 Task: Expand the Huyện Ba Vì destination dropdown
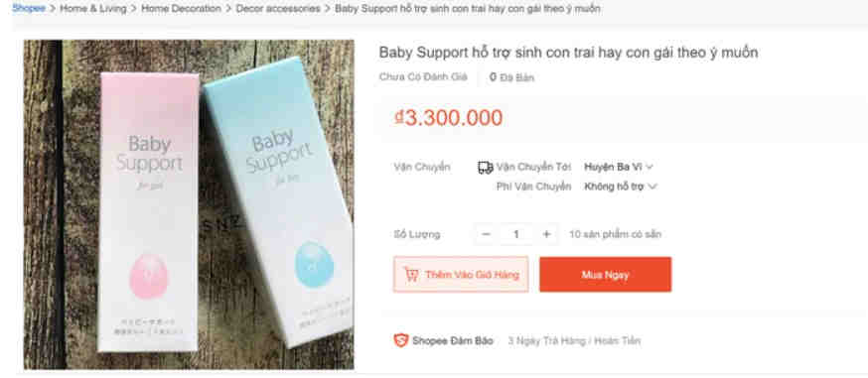pyautogui.click(x=619, y=167)
